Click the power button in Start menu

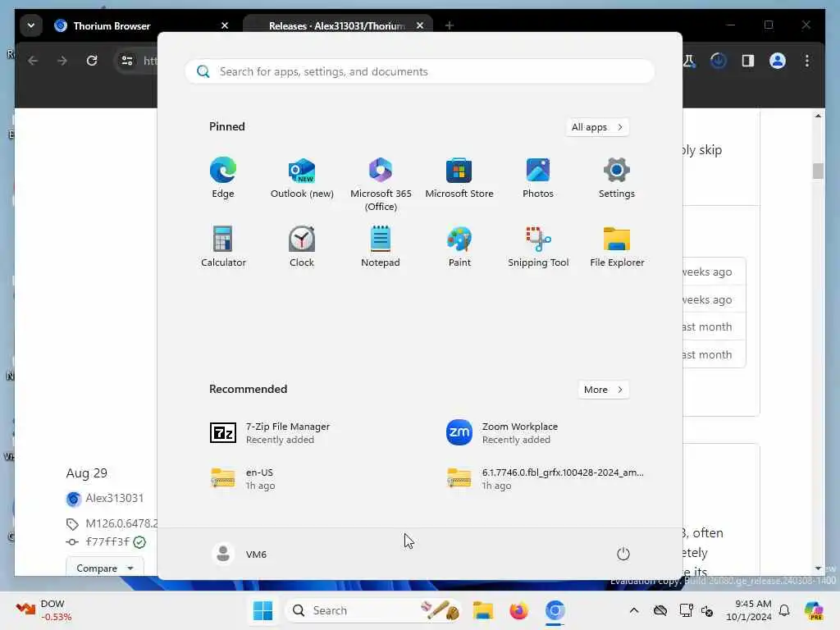[x=623, y=554]
